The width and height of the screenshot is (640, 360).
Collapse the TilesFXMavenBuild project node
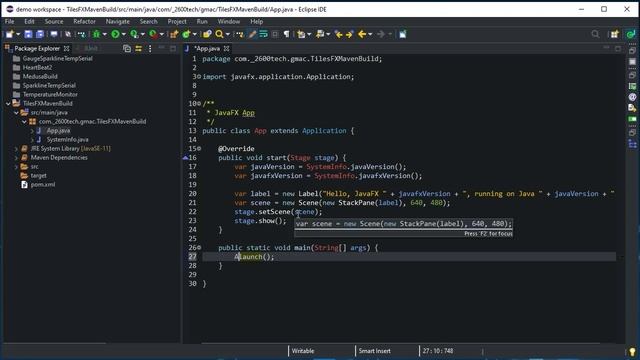(x=8, y=104)
